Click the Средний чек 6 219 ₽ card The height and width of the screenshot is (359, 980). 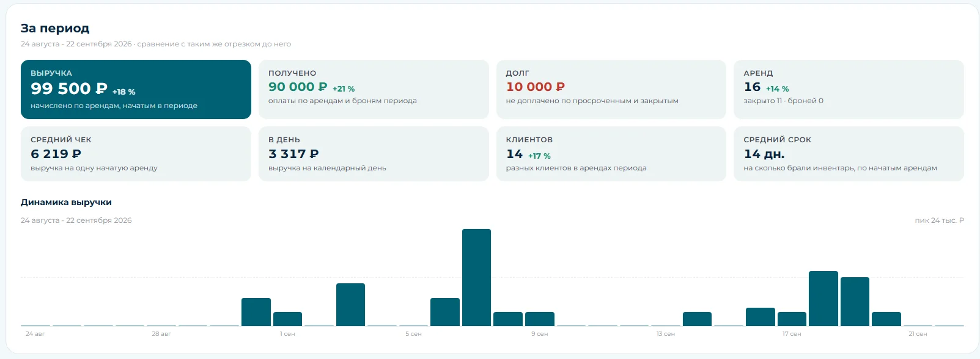[136, 154]
